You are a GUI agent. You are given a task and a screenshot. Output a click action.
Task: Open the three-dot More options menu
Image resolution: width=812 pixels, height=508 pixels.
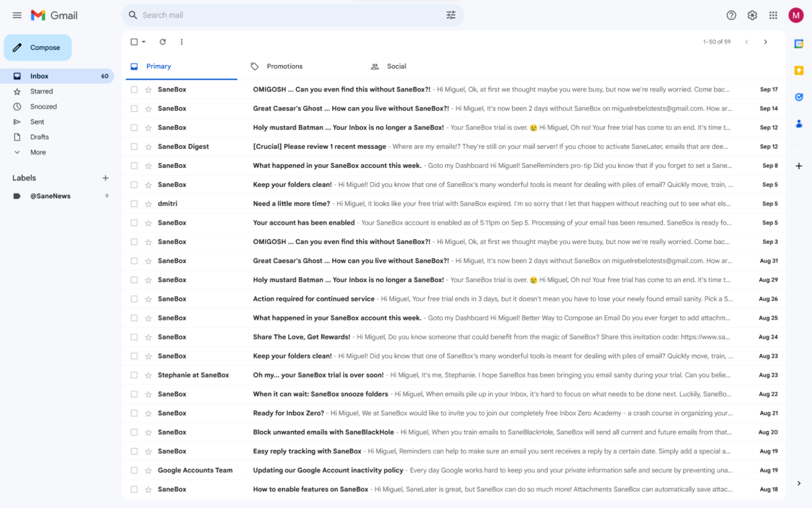pyautogui.click(x=182, y=42)
